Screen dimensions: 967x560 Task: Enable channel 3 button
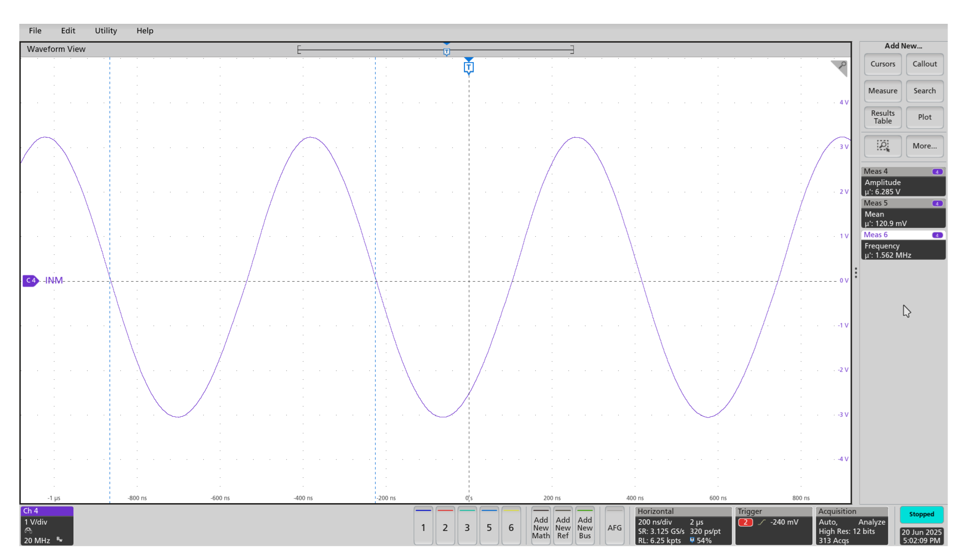467,527
